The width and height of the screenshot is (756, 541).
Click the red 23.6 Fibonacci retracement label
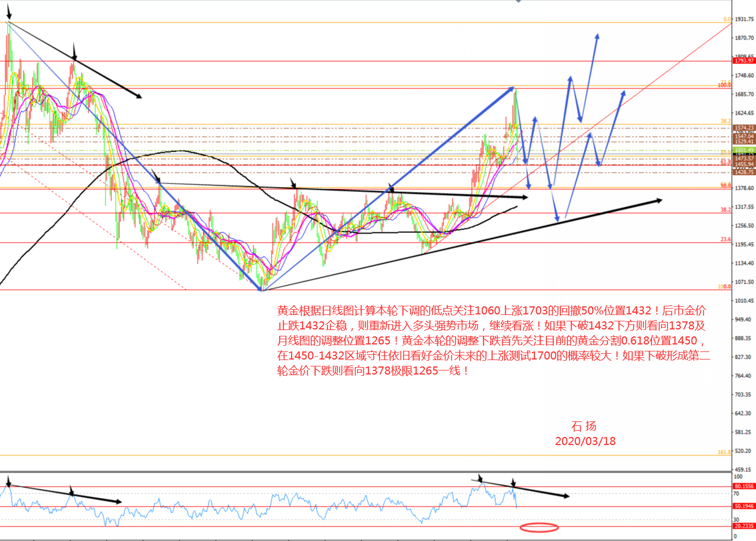pos(725,239)
